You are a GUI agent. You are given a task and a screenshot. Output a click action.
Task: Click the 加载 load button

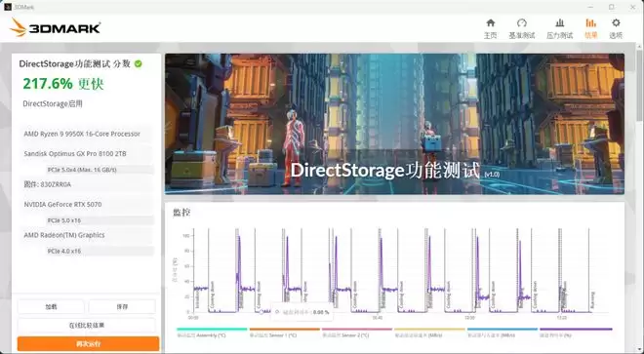(51, 307)
